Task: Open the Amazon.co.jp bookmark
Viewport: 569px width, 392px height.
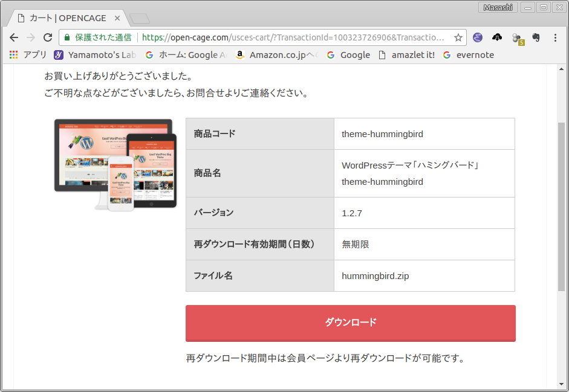Action: click(276, 55)
